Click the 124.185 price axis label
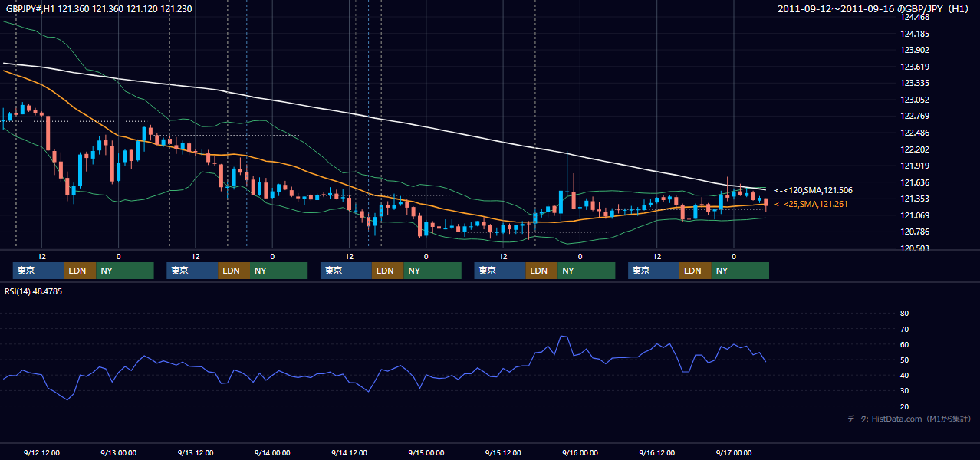The image size is (980, 460). pyautogui.click(x=916, y=34)
